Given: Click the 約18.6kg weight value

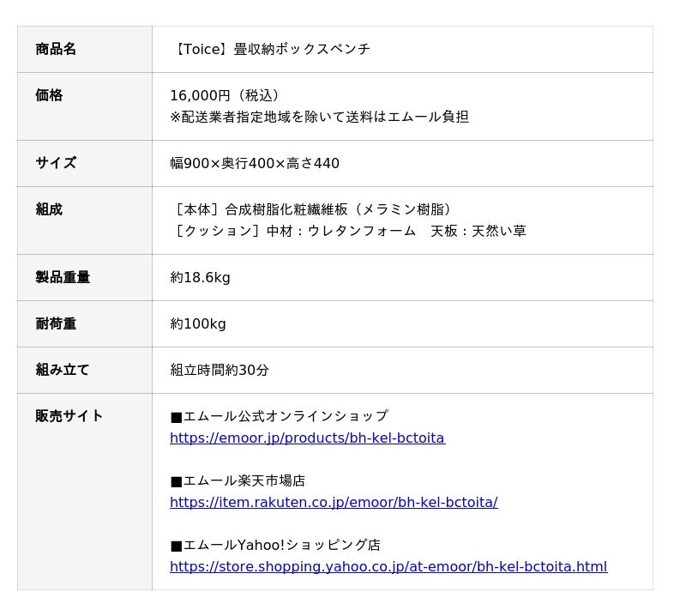Looking at the screenshot, I should click(200, 278).
